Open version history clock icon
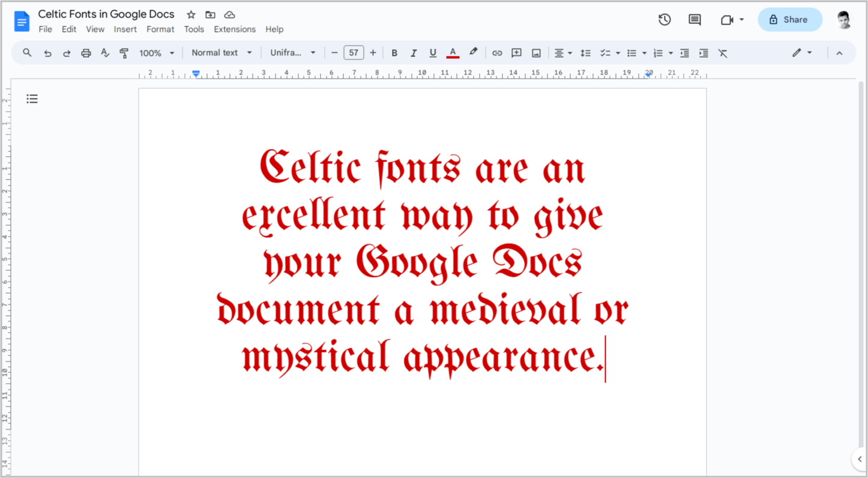The image size is (868, 478). [x=665, y=20]
